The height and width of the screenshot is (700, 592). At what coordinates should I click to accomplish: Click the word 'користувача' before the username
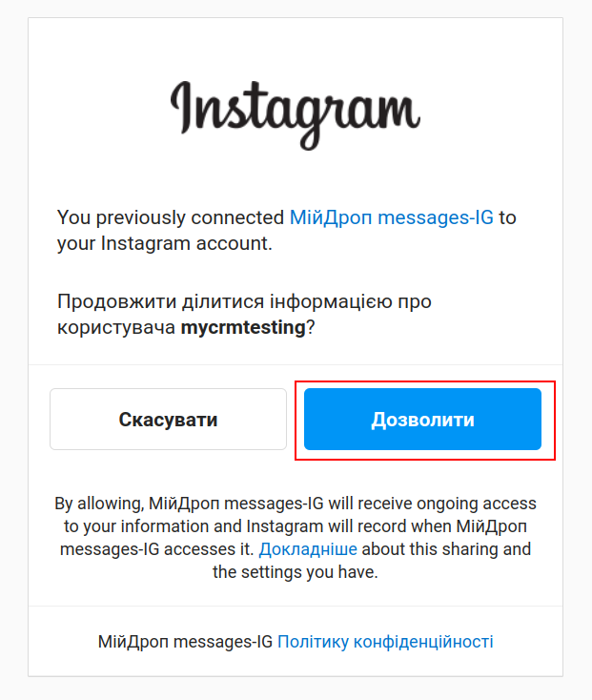click(x=116, y=328)
